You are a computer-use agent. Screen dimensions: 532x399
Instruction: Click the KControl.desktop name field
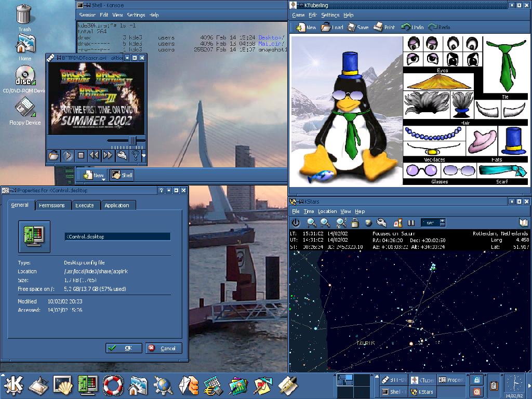117,236
